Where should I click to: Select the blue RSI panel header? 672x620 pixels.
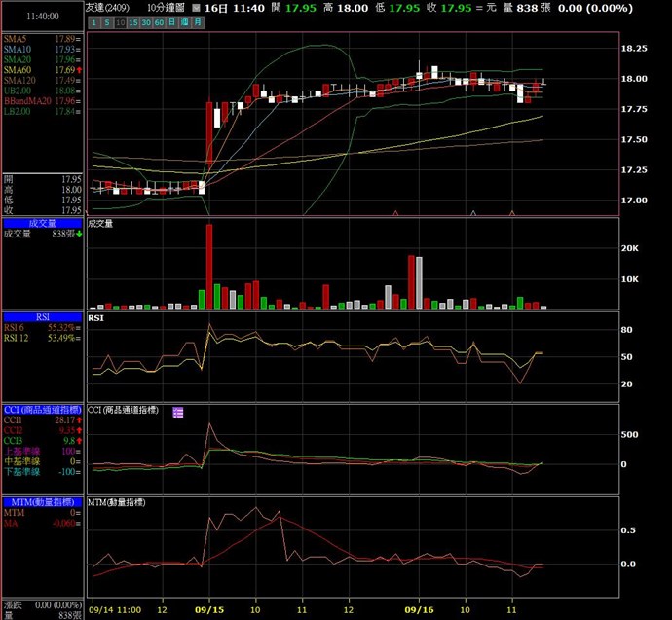[x=41, y=317]
